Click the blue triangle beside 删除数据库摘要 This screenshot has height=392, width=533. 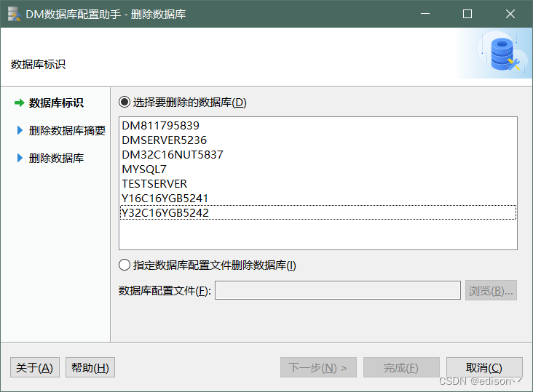[20, 130]
